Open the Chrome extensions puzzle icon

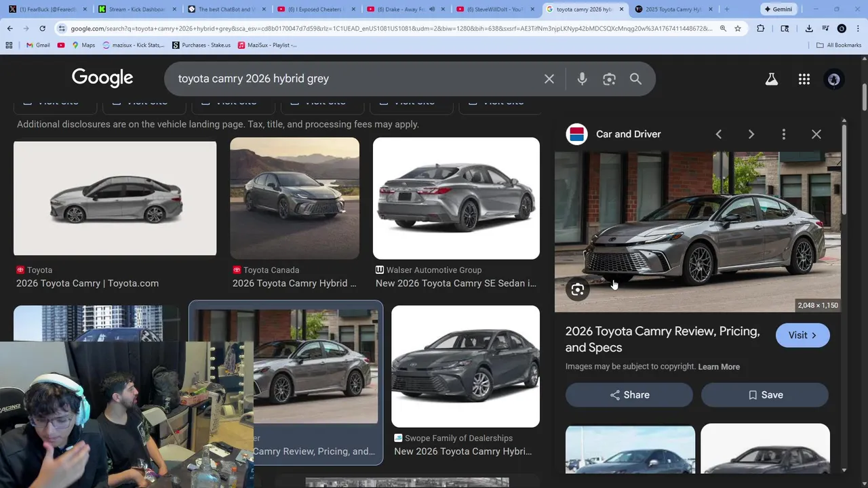tap(760, 28)
